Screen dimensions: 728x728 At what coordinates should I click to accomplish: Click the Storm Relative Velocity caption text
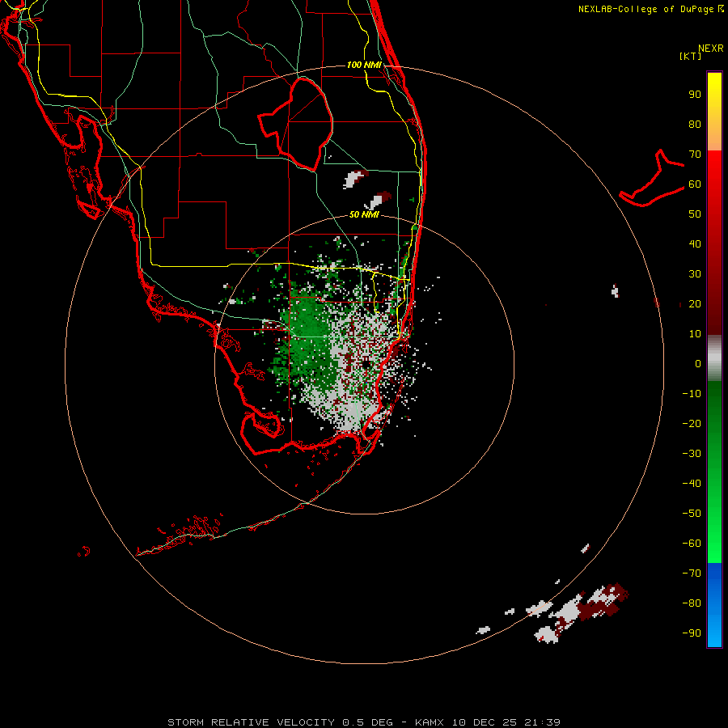(364, 722)
